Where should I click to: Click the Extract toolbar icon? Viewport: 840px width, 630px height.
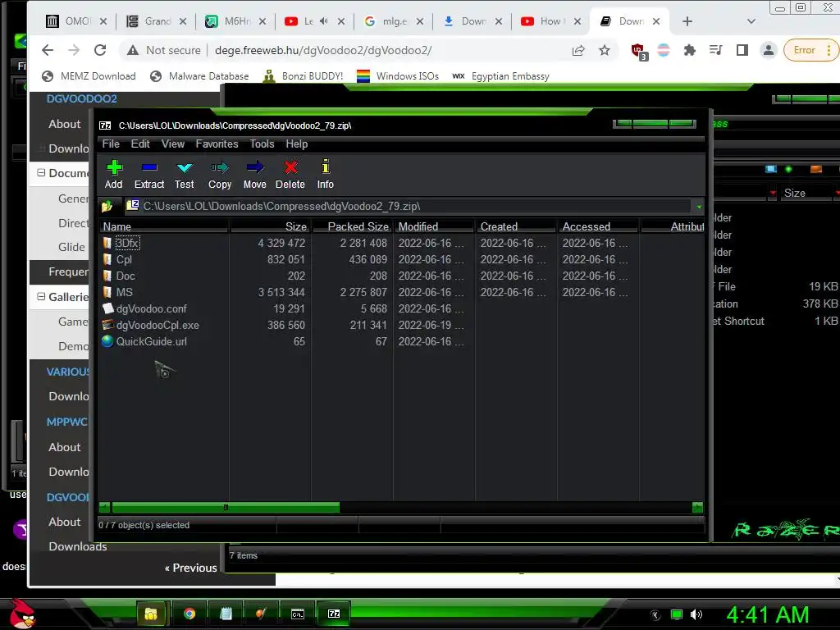click(149, 174)
